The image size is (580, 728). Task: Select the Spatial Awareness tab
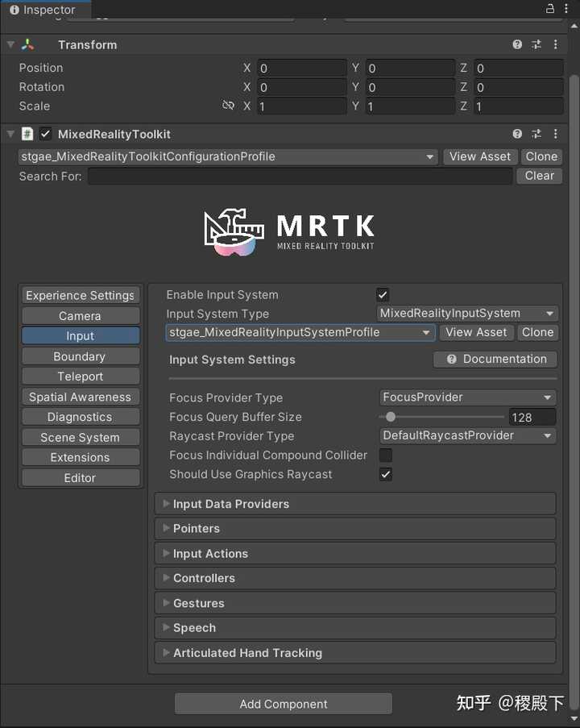[x=81, y=397]
